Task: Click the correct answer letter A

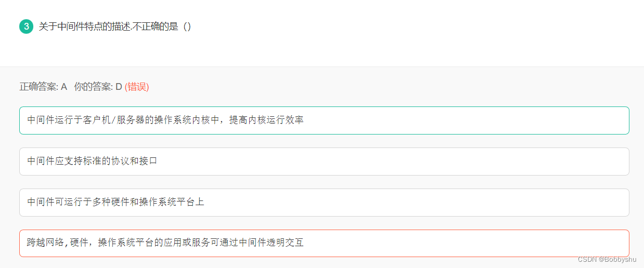Action: click(x=64, y=87)
